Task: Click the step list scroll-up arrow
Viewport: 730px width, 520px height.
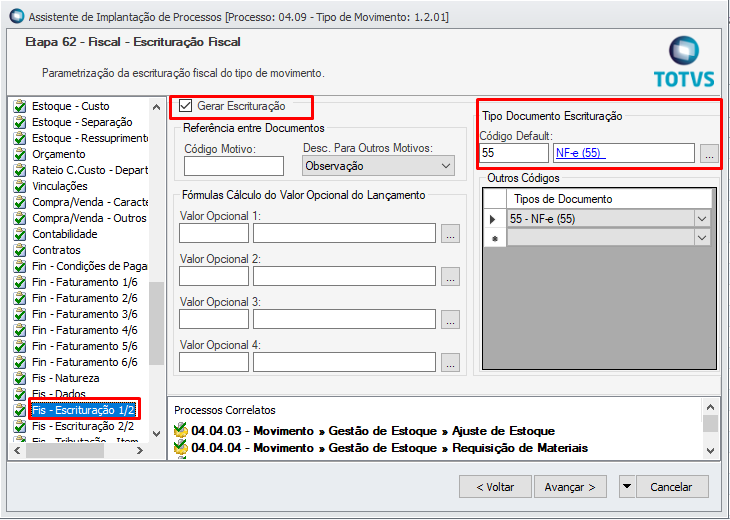Action: click(x=156, y=107)
